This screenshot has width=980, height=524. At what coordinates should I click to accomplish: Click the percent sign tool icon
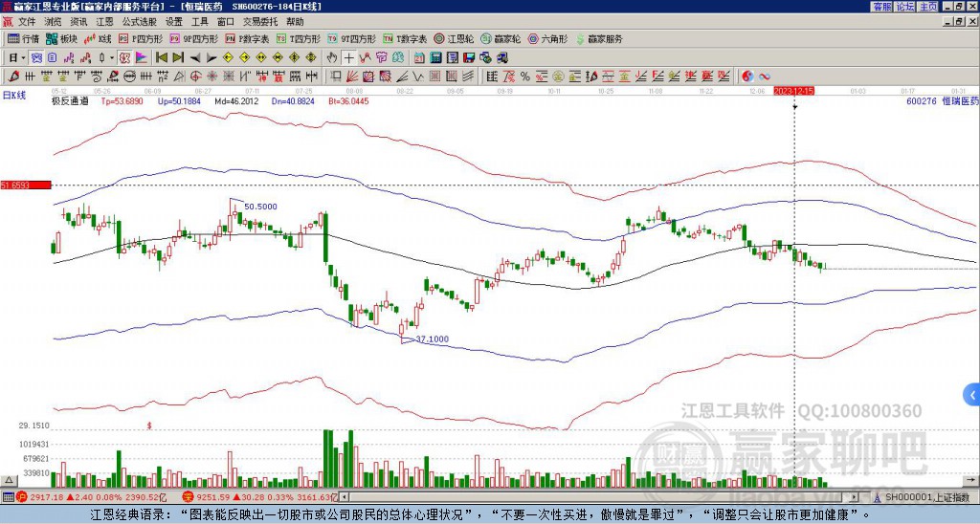525,76
